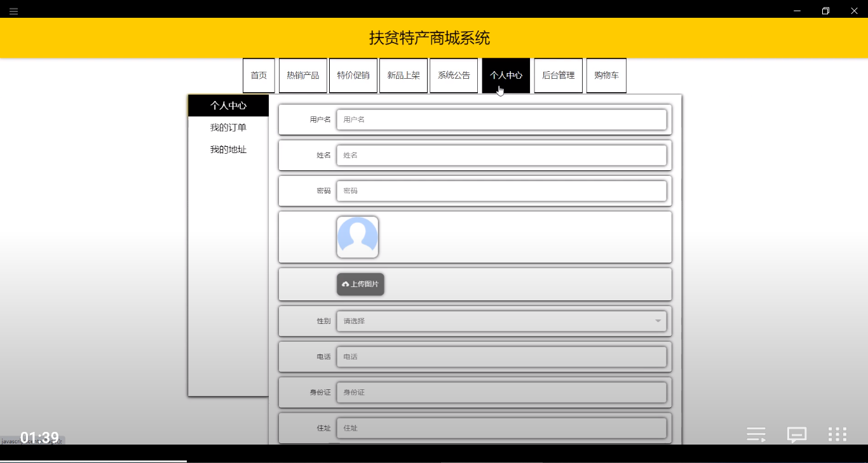Open the 特价促销 tab
This screenshot has width=868, height=463.
pyautogui.click(x=353, y=76)
